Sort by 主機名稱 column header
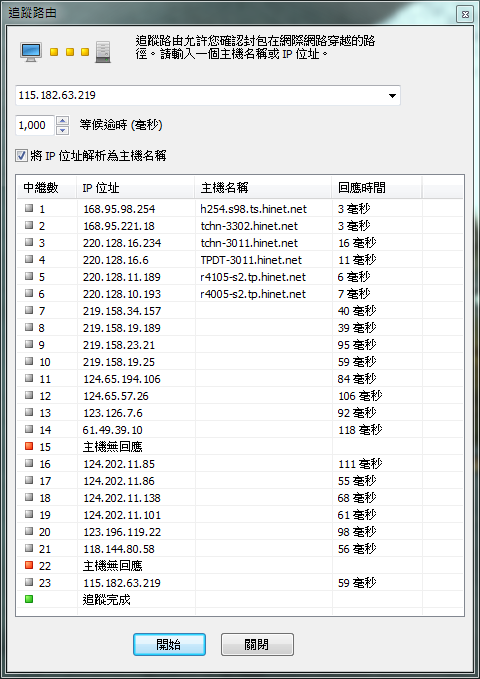The width and height of the screenshot is (480, 679). click(263, 188)
